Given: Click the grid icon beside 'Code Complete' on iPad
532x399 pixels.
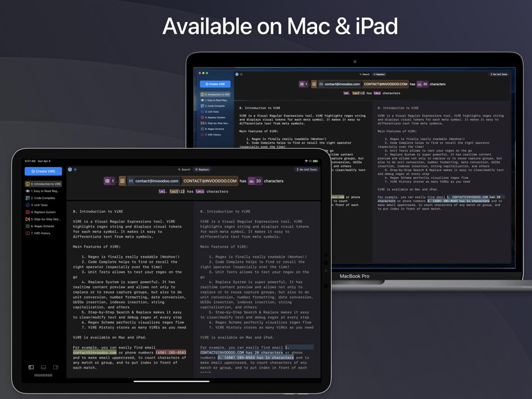Looking at the screenshot, I should 27,198.
